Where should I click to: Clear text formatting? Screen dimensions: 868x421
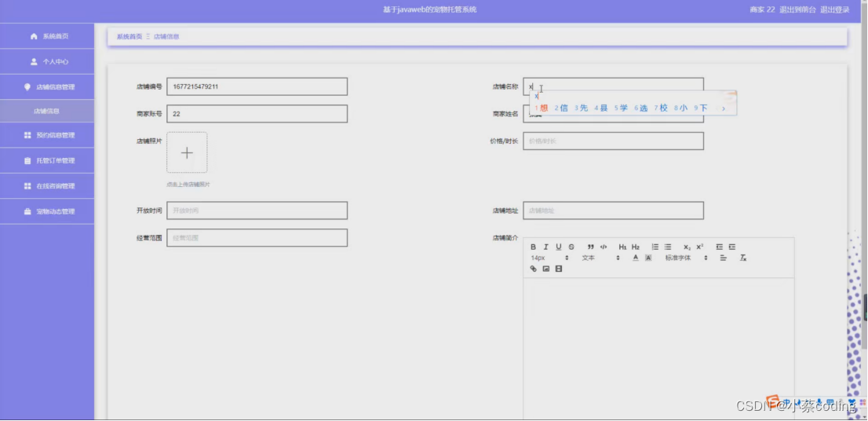pyautogui.click(x=743, y=258)
